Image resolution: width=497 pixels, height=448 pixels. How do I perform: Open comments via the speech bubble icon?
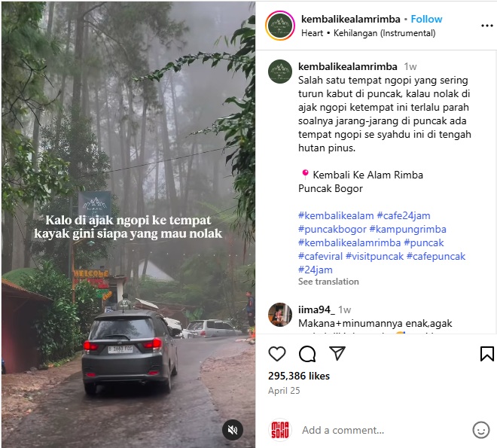307,354
